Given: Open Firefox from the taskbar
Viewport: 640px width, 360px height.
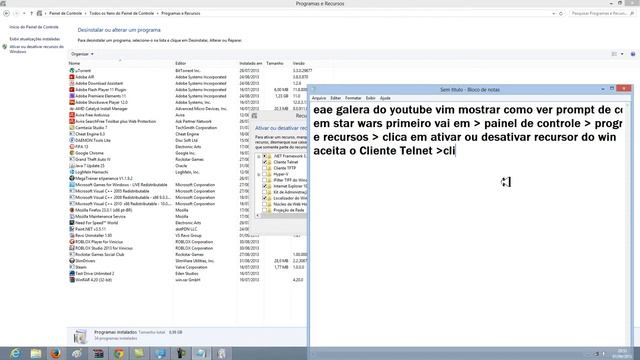Looking at the screenshot, I should tap(56, 353).
